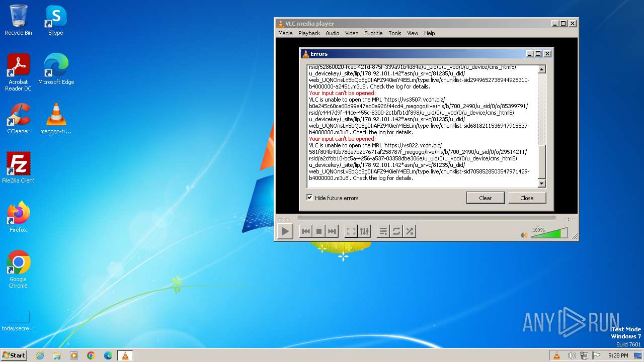The width and height of the screenshot is (644, 362).
Task: Uncheck Hide future errors checkbox
Action: pos(309,198)
